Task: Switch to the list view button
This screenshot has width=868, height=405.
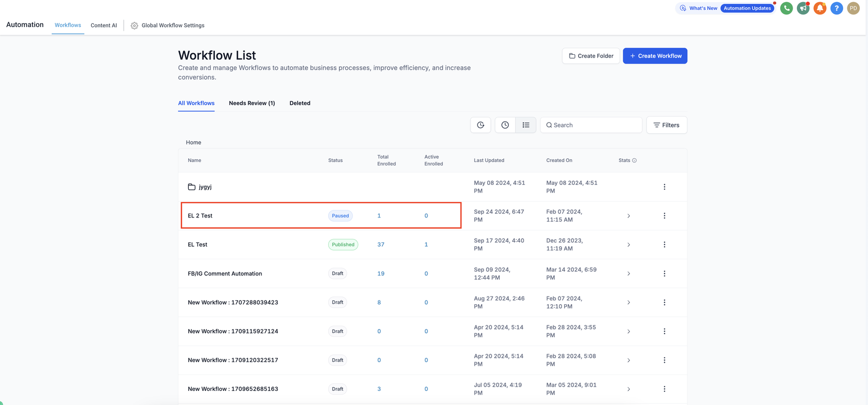Action: (x=526, y=125)
